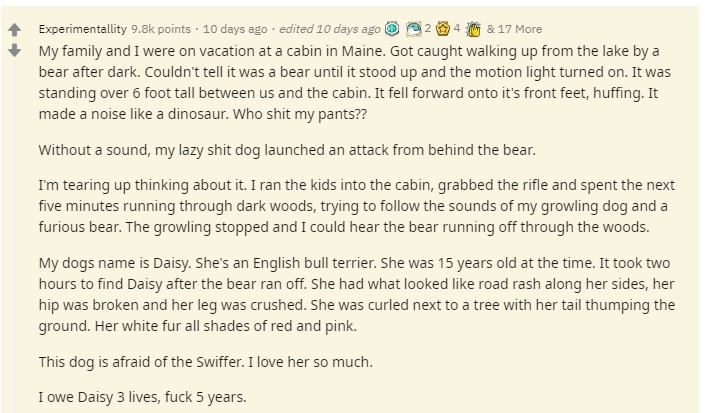Open the Experimentallity user profile

(83, 29)
